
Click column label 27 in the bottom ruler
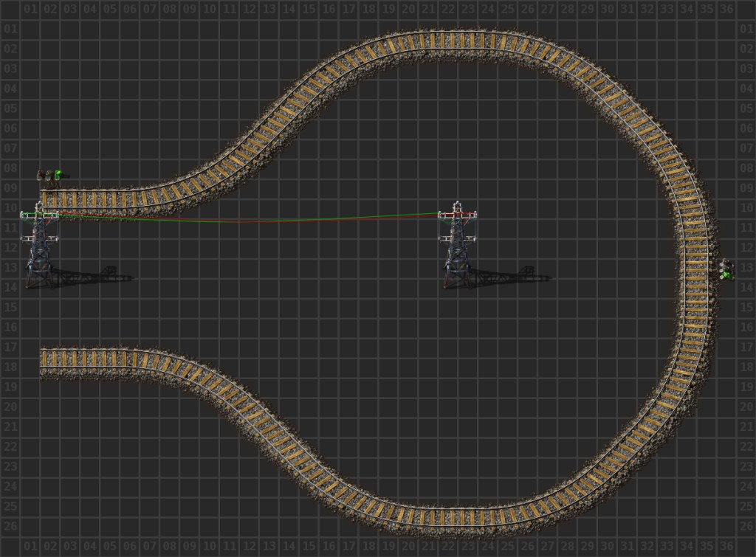pyautogui.click(x=548, y=546)
